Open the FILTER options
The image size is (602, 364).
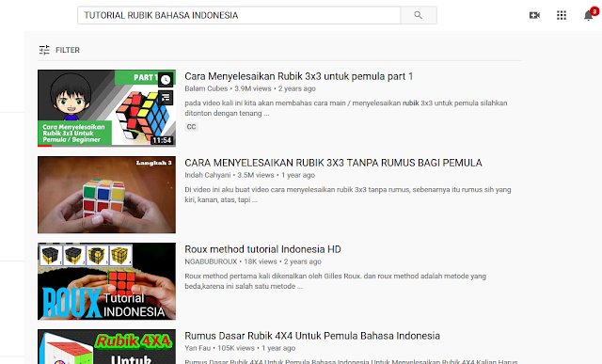click(59, 50)
